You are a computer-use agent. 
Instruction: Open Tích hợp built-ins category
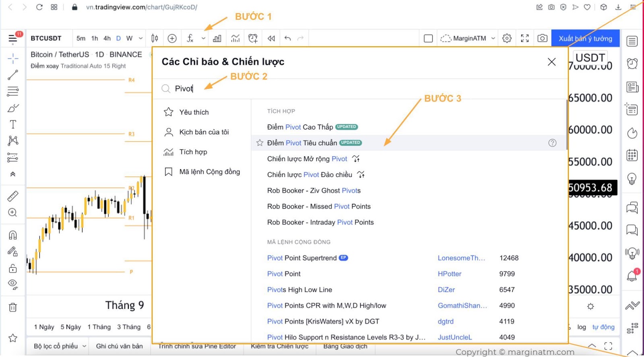pyautogui.click(x=186, y=152)
